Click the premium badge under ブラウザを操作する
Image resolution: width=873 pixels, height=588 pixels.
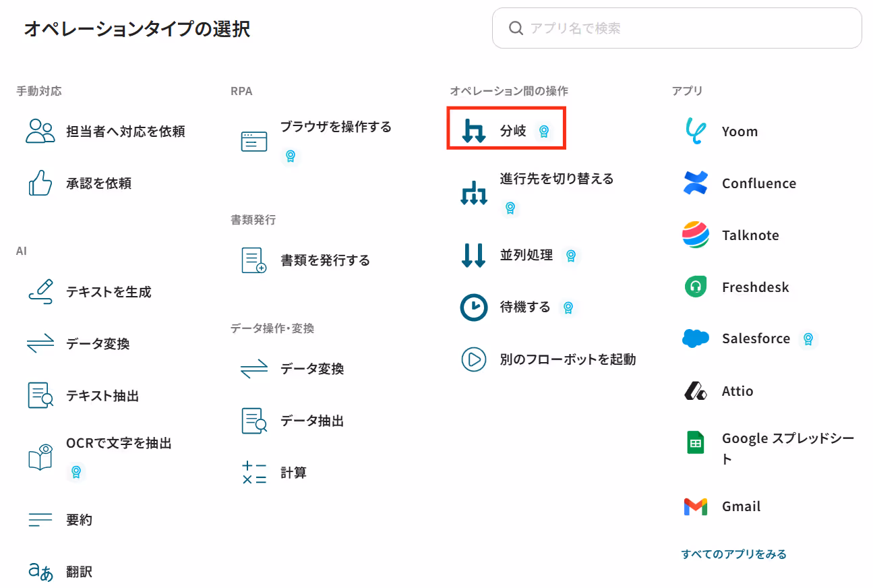pos(291,156)
